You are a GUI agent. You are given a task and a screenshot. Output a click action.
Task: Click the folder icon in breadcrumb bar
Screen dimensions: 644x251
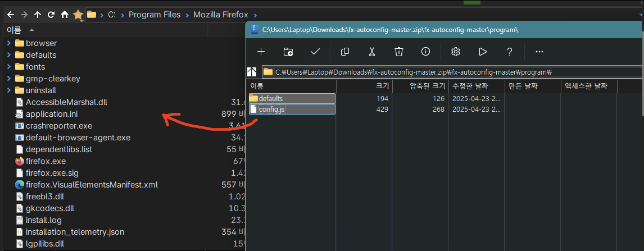pos(92,15)
